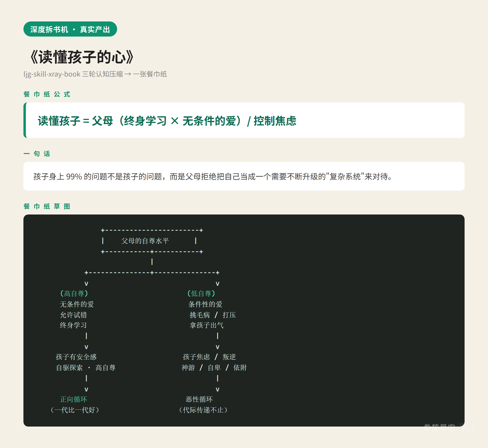Click the formula 读懂孩子 = 父母（终身学习 × 无条件的爱）/ 控制焦虑
This screenshot has height=448, width=488.
click(x=167, y=121)
